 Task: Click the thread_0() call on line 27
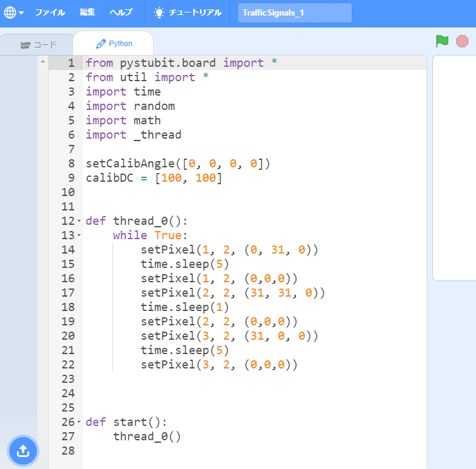(x=147, y=437)
